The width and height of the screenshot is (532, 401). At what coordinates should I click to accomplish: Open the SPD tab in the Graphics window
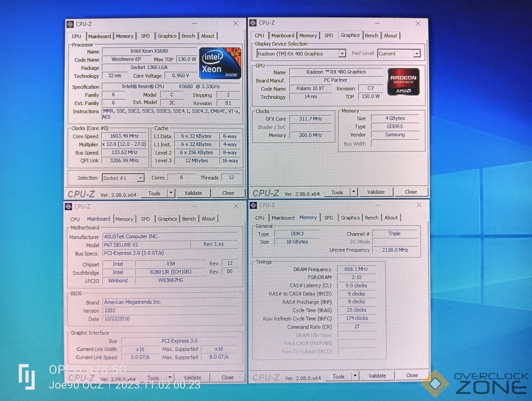point(328,35)
